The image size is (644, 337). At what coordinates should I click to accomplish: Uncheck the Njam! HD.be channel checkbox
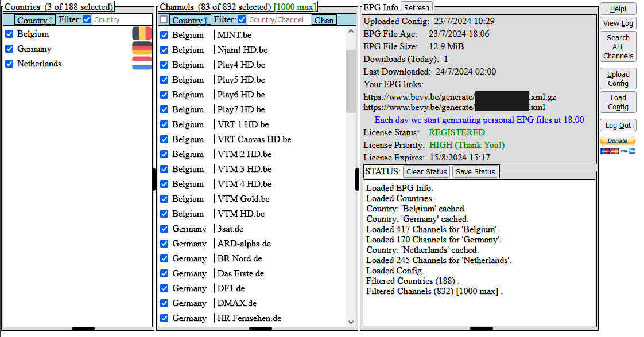[x=164, y=50]
